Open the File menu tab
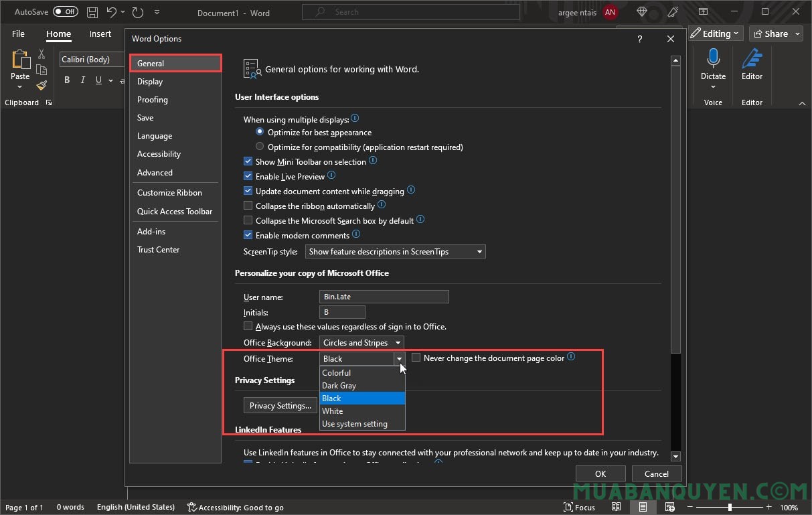Viewport: 812px width, 515px height. coord(18,34)
